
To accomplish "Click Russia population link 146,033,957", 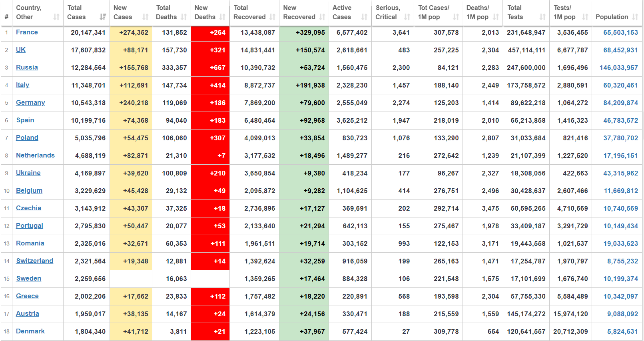I will [619, 68].
